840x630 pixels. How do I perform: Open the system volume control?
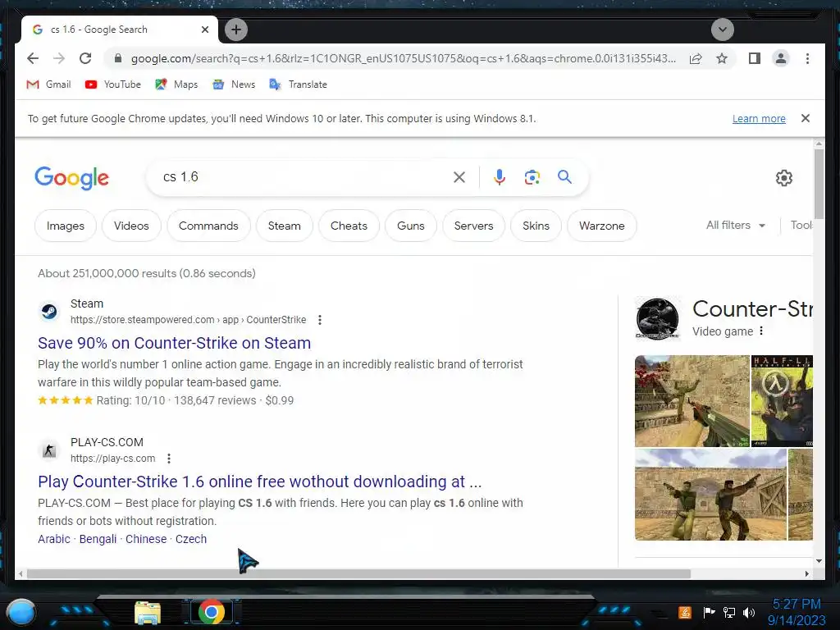(x=749, y=612)
